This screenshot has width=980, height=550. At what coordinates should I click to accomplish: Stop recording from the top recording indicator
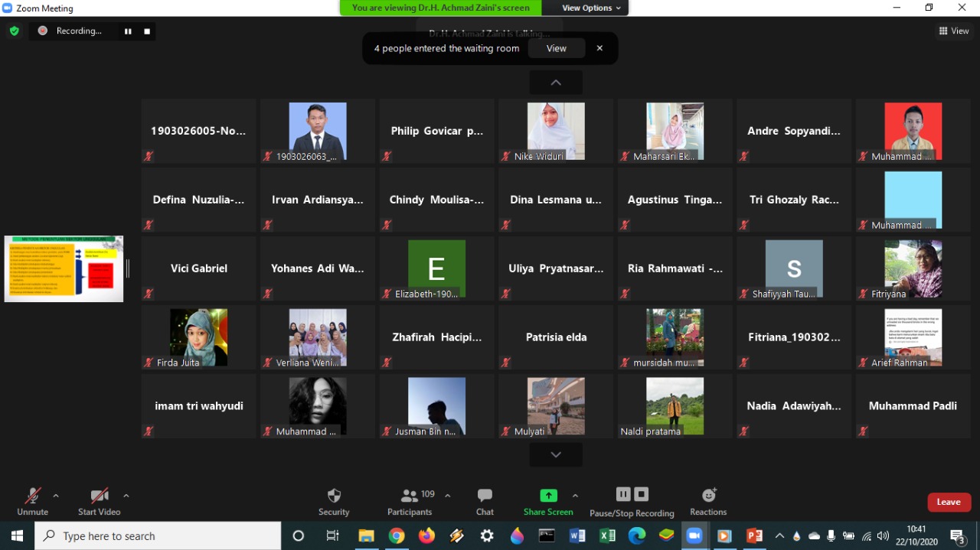(x=147, y=31)
